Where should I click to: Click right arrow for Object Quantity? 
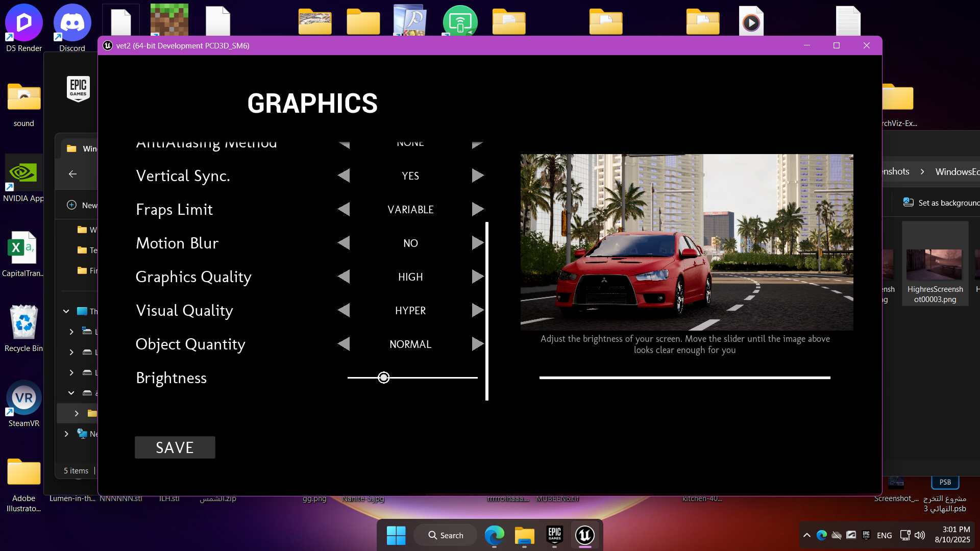click(477, 344)
